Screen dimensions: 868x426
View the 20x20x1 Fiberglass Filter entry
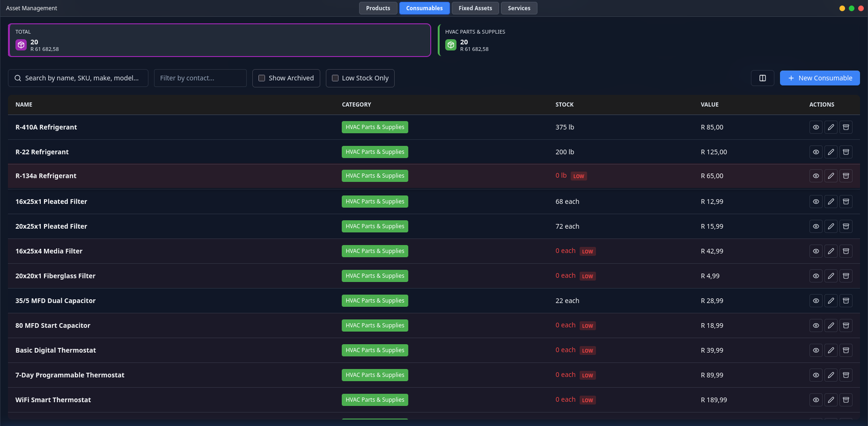point(815,276)
